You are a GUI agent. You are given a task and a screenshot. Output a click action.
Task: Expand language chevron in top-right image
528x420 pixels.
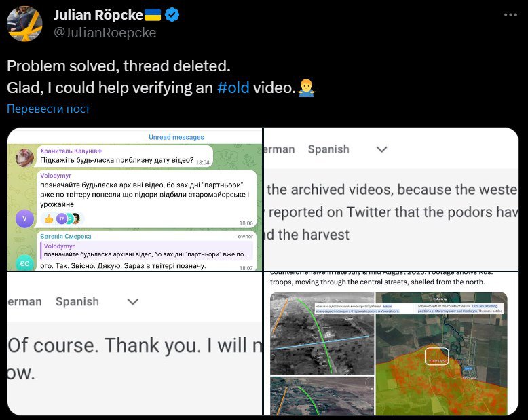[381, 149]
